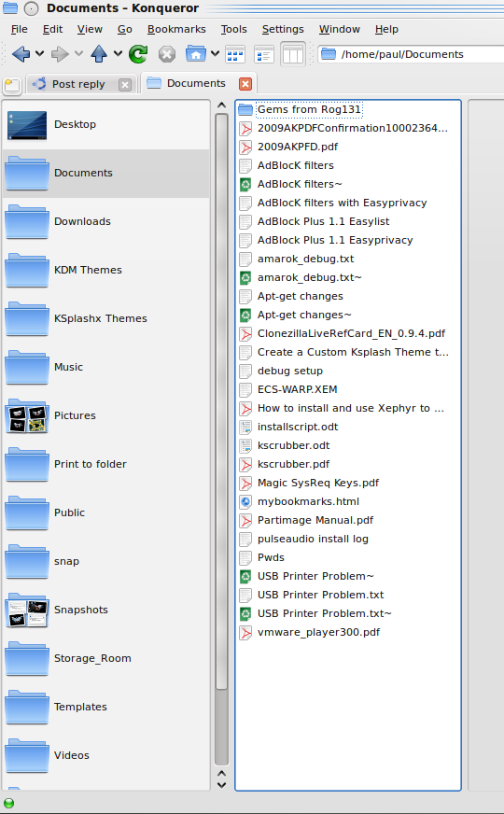
Task: Select Print to folder in sidebar
Action: [105, 464]
